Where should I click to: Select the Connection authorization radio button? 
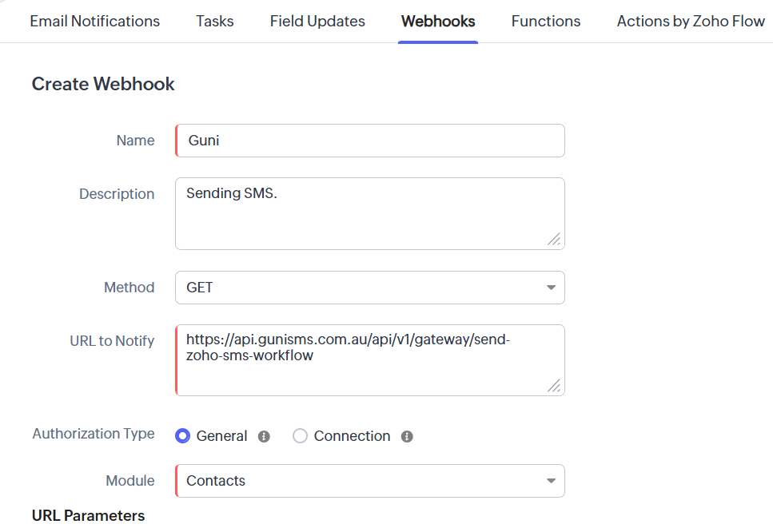click(x=300, y=436)
